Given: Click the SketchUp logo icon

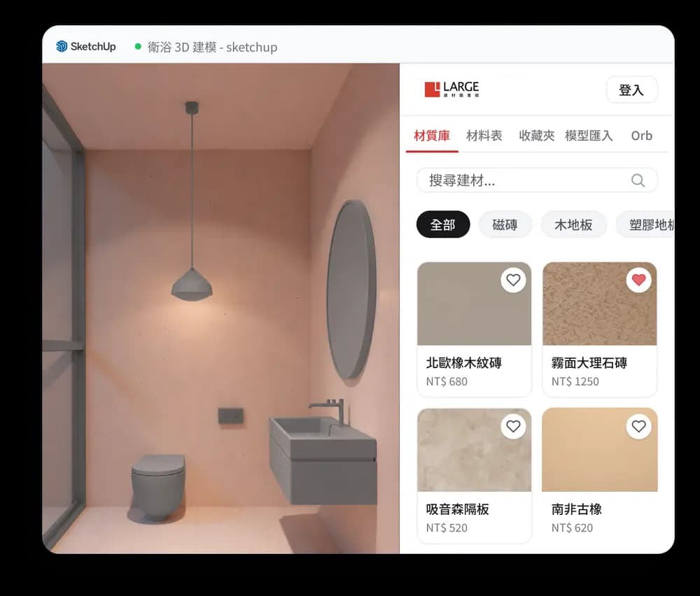Looking at the screenshot, I should [x=62, y=46].
